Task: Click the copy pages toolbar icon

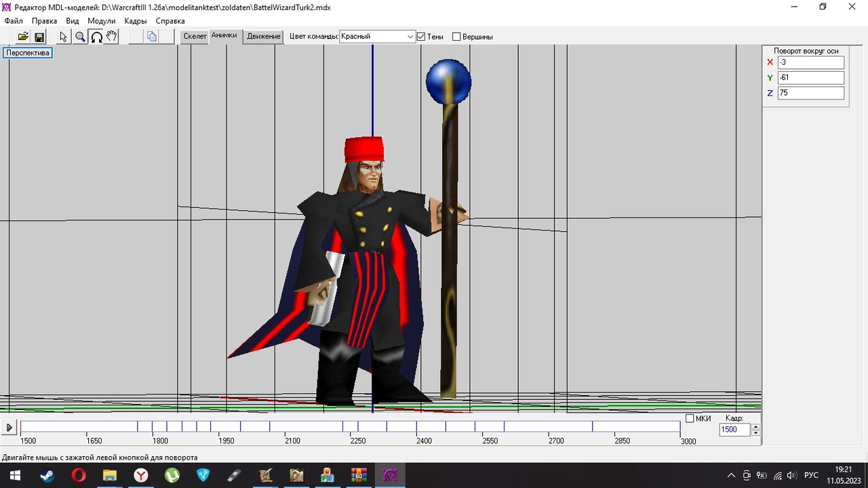Action: [x=152, y=37]
